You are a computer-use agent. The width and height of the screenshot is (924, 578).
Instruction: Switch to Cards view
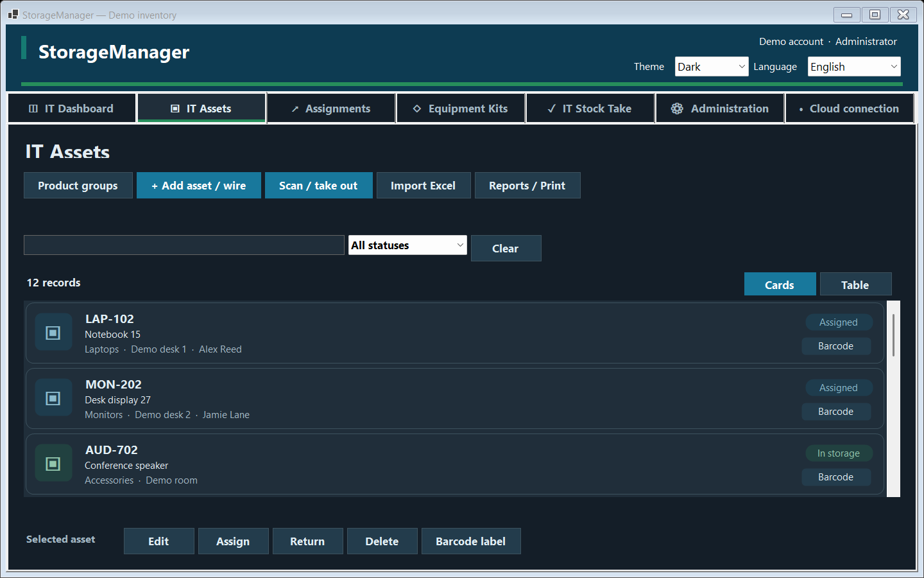(780, 285)
